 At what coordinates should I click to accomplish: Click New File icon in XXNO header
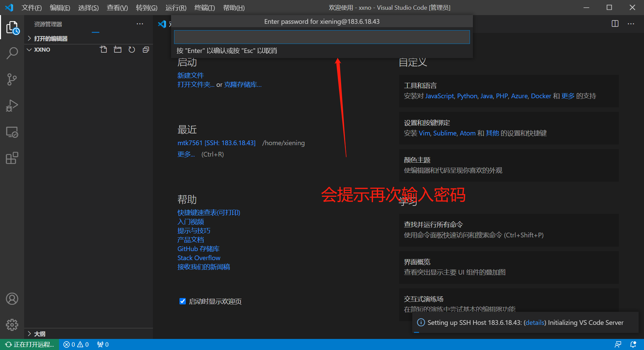coord(103,50)
